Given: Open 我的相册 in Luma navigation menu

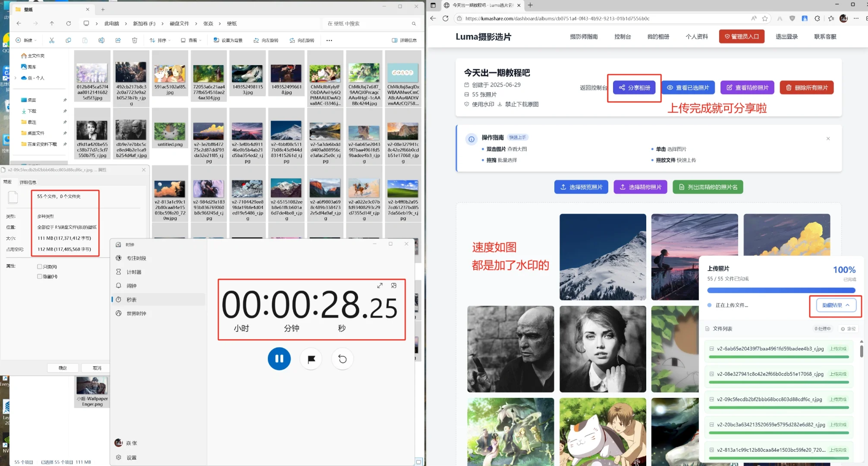Looking at the screenshot, I should coord(658,37).
